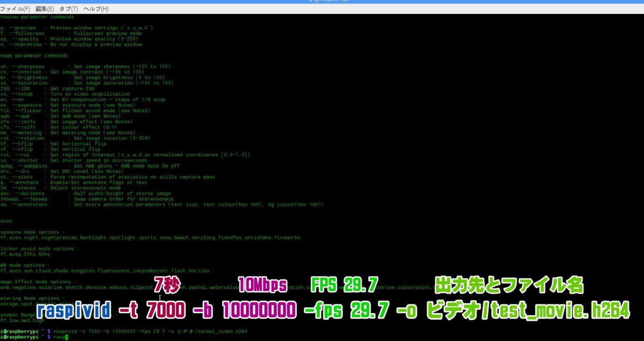Click the '出力先とファイル名' overlay label
The height and width of the screenshot is (341, 644).
point(509,285)
